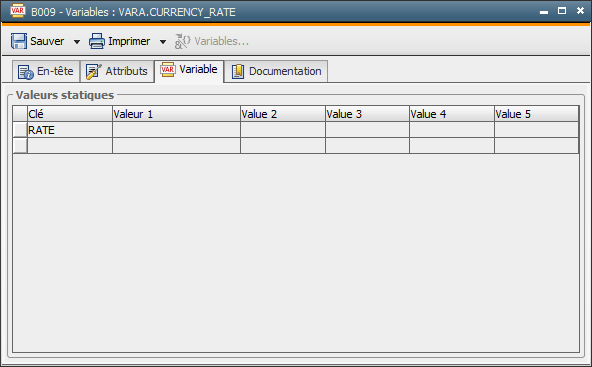
Task: Click the Clé column header
Action: point(70,114)
